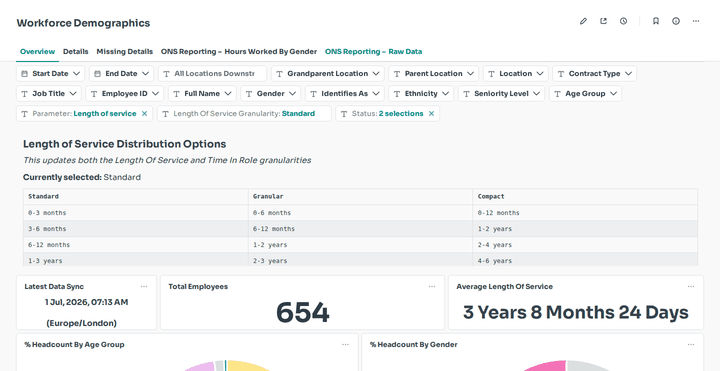Screen dimensions: 720x371
Task: Open the Location filter dropdown
Action: pos(516,73)
